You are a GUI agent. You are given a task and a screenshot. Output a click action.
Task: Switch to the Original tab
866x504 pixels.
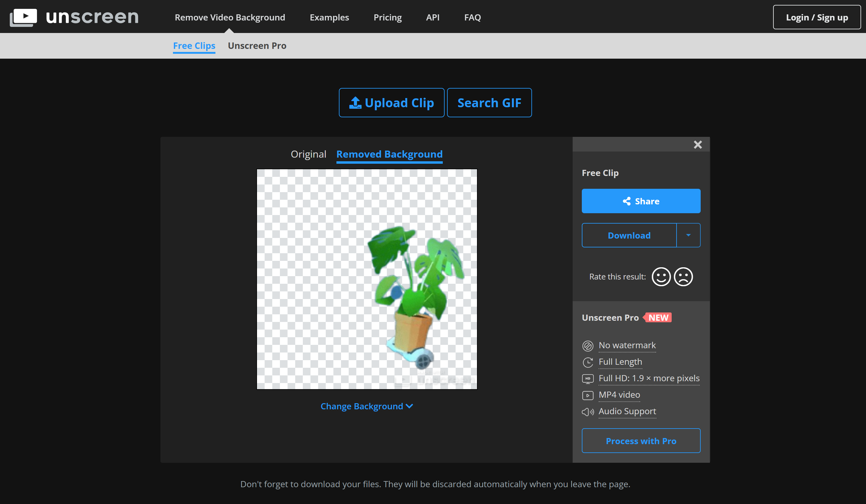[x=308, y=154]
